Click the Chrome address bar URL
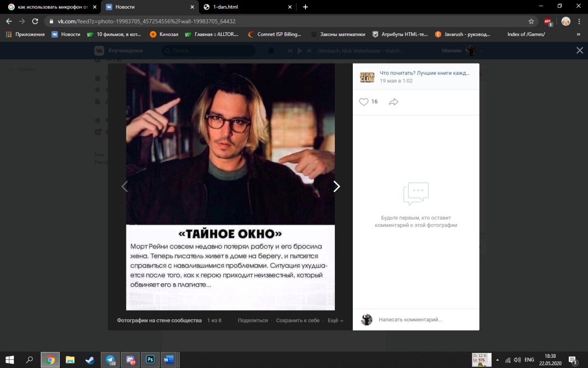 [x=147, y=21]
